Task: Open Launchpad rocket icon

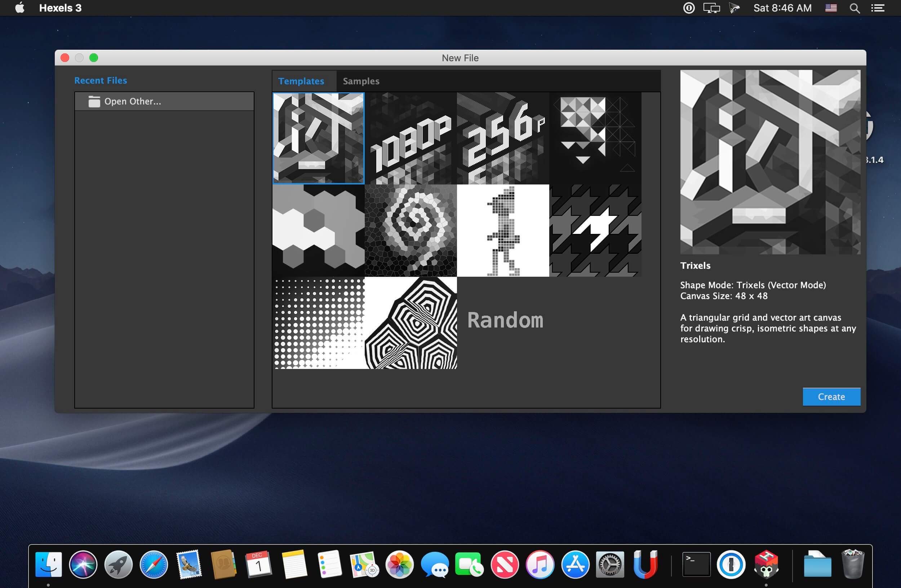Action: click(119, 564)
